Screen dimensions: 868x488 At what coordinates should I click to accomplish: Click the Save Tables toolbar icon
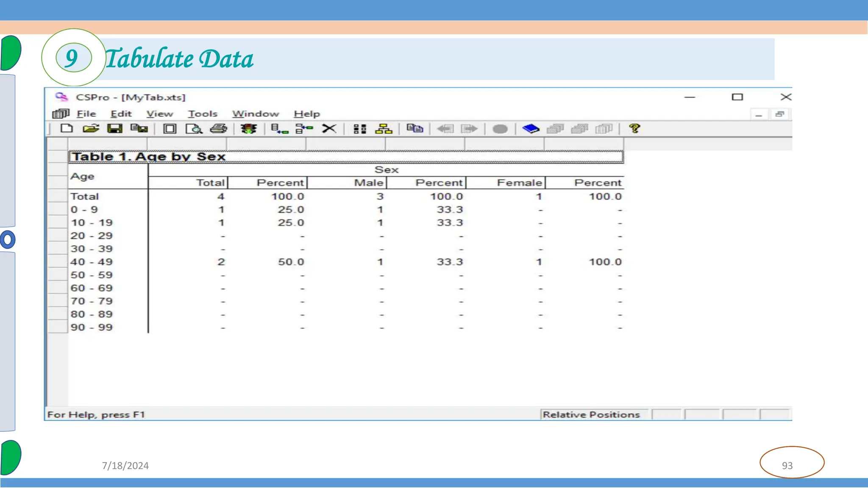pyautogui.click(x=139, y=128)
